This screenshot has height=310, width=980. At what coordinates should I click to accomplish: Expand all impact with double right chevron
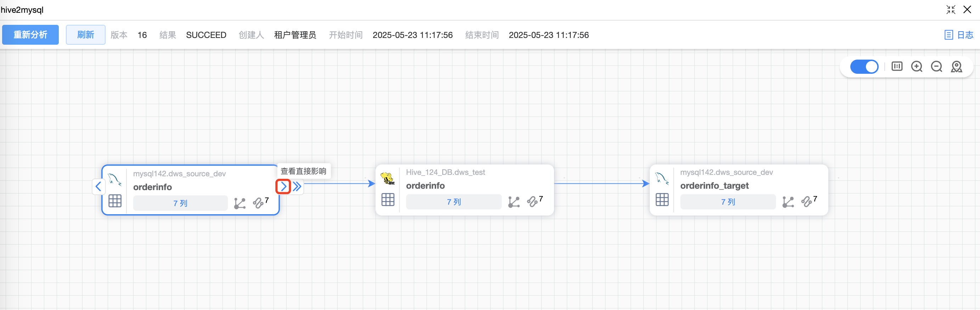coord(297,187)
